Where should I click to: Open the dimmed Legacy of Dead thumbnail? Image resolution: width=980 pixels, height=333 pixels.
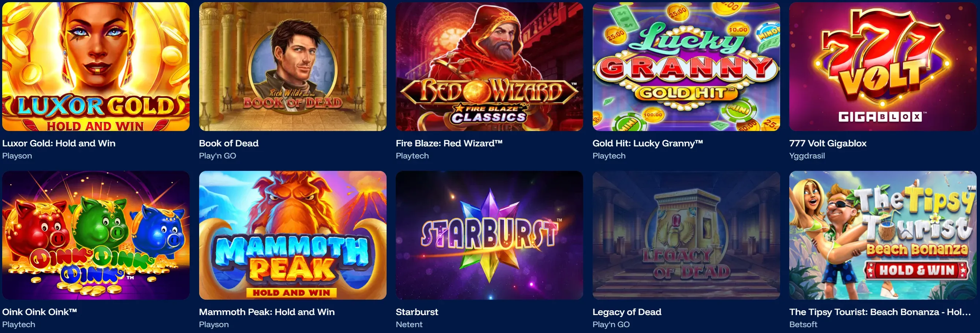tap(686, 235)
